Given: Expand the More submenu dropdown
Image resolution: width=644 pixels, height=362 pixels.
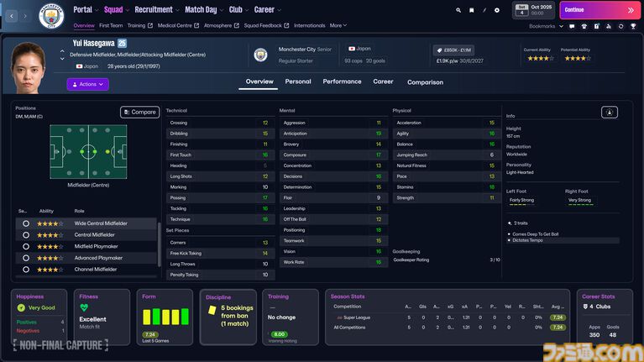Looking at the screenshot, I should pyautogui.click(x=338, y=26).
